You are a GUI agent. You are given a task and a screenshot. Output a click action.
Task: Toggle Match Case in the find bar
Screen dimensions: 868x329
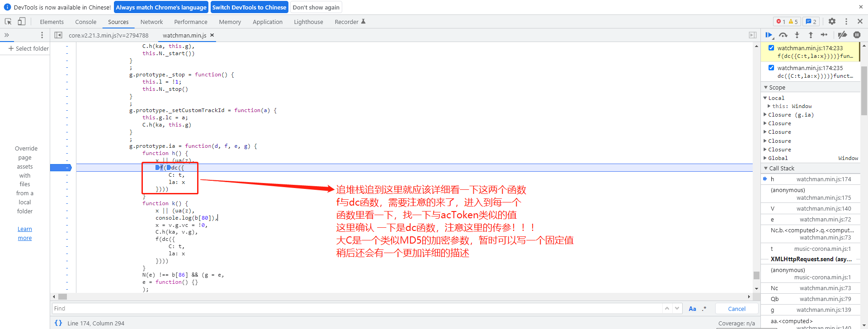pos(692,309)
